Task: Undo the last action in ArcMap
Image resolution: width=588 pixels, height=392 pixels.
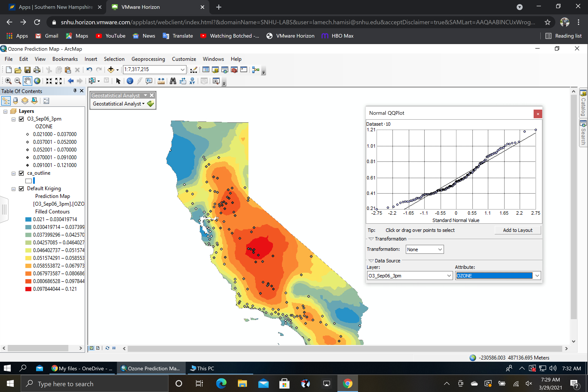Action: coord(89,70)
